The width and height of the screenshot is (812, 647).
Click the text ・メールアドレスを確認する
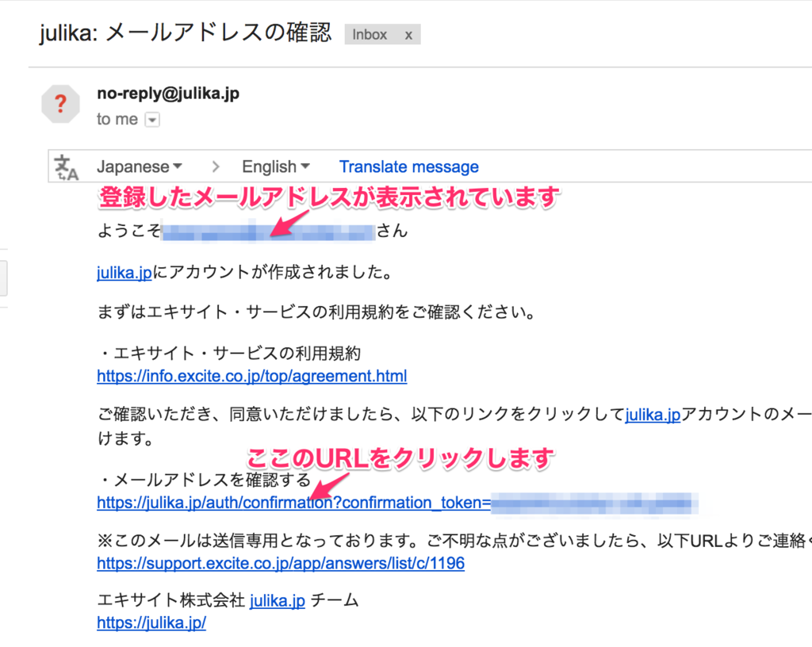pos(204,480)
